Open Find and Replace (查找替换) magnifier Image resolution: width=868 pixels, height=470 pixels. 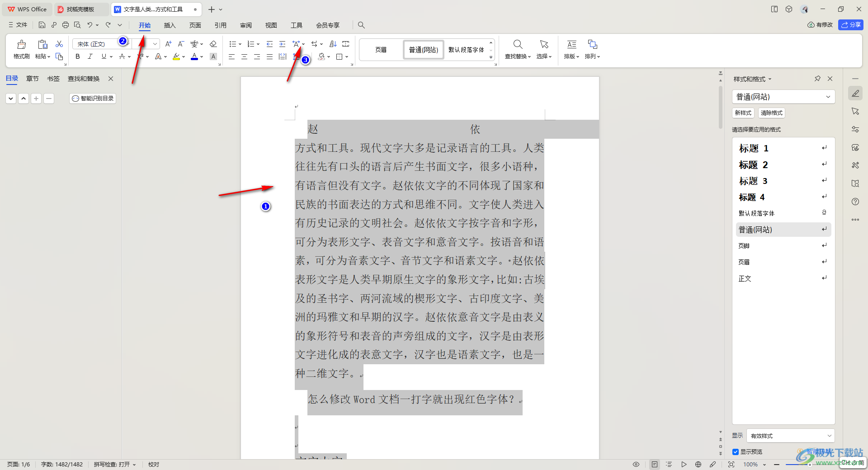[x=518, y=44]
